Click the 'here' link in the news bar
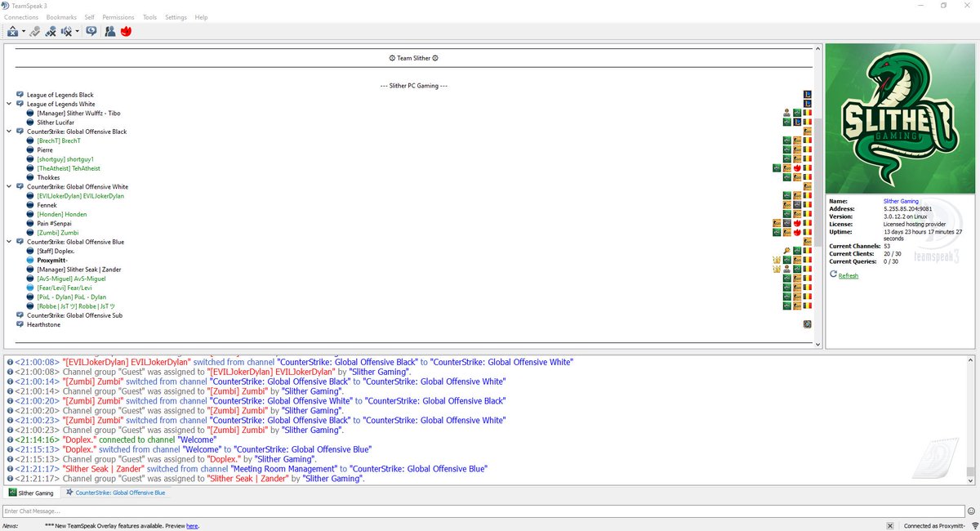 click(192, 526)
